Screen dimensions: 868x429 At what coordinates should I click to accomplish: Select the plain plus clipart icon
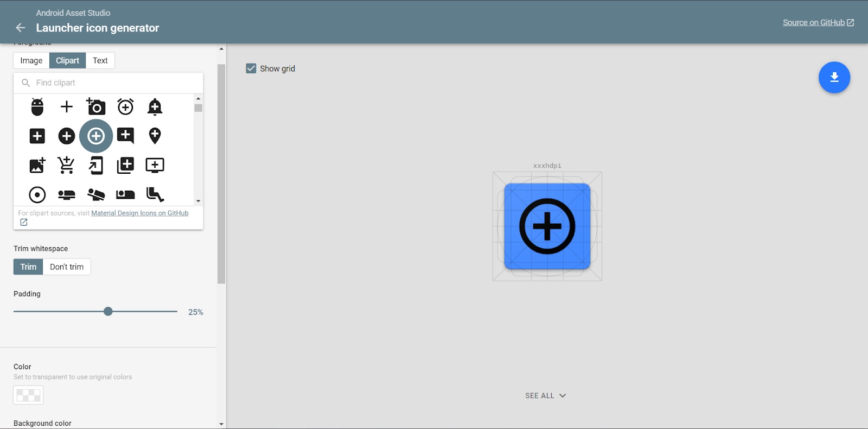[x=67, y=107]
